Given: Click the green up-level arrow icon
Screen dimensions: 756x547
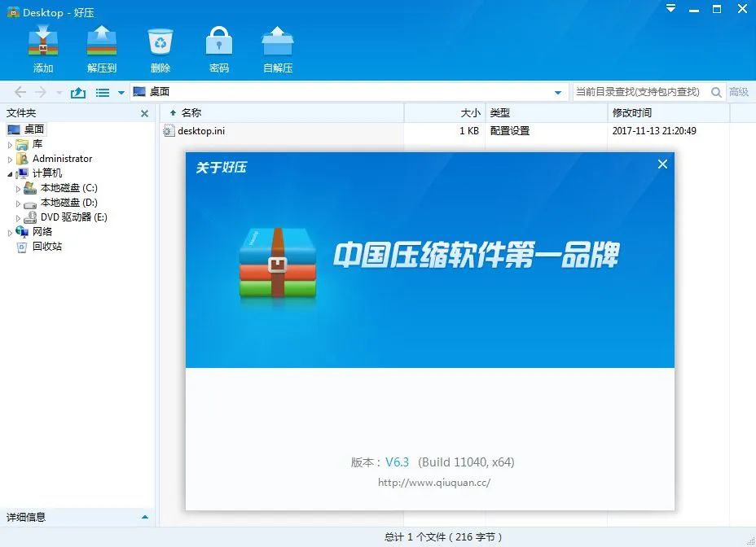Looking at the screenshot, I should (77, 92).
